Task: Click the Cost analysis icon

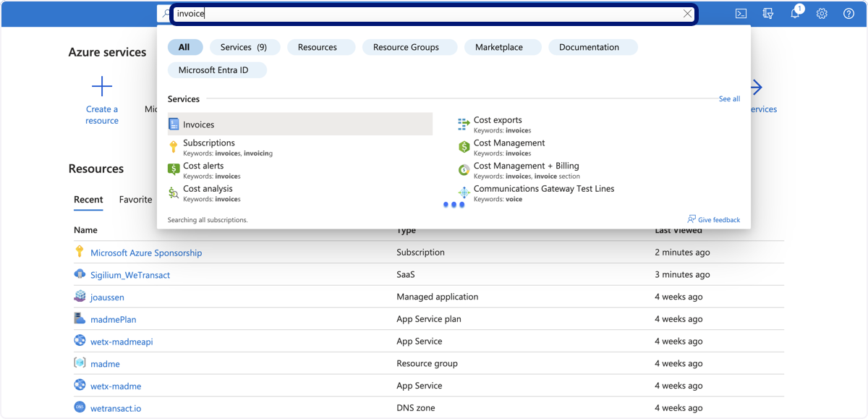Action: [x=174, y=192]
